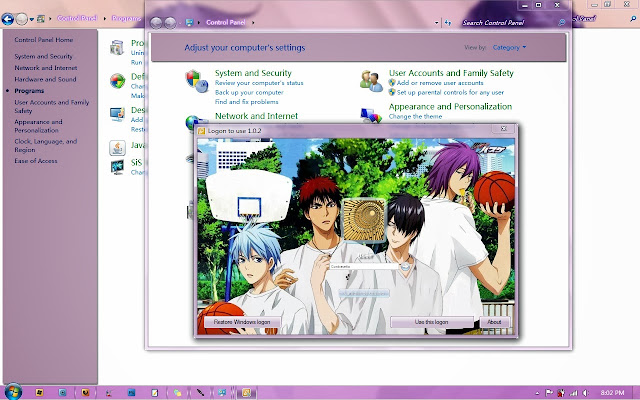Click the network signal tray icon
The height and width of the screenshot is (400, 640).
click(x=574, y=393)
